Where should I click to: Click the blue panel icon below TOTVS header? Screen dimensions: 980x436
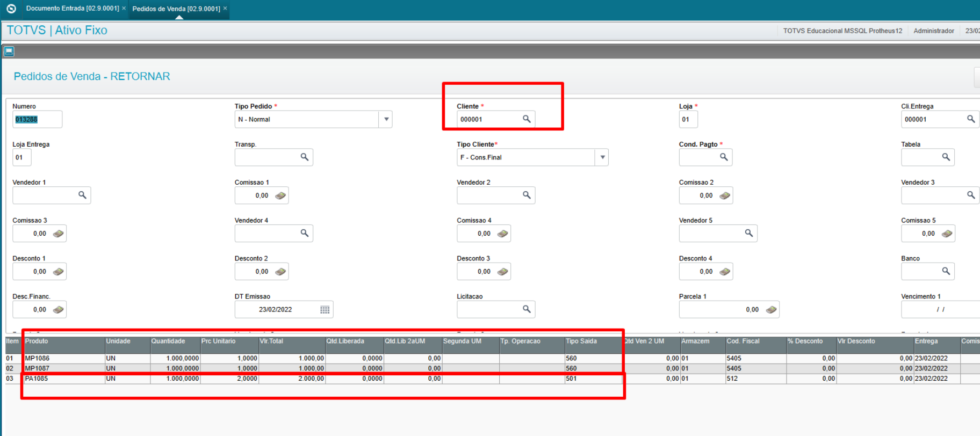pyautogui.click(x=9, y=52)
